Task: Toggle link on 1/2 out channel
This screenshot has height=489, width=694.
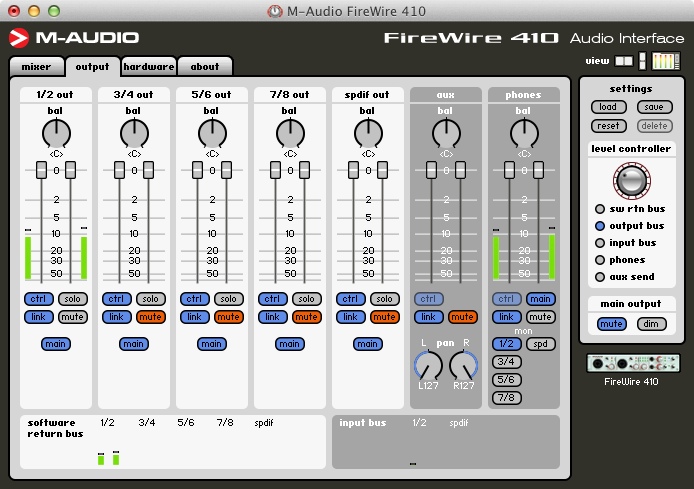Action: click(39, 317)
